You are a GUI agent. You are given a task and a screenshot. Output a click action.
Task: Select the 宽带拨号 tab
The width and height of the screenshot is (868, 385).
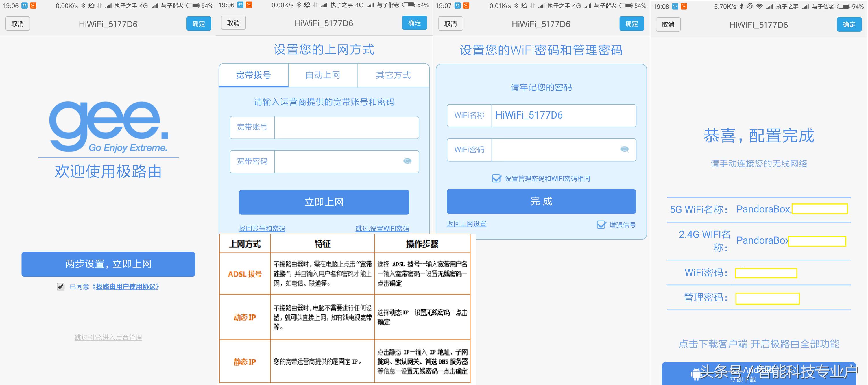coord(253,75)
